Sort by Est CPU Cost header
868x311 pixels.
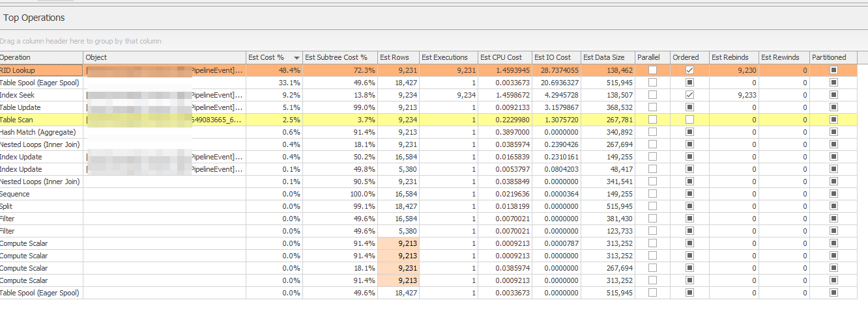point(504,57)
